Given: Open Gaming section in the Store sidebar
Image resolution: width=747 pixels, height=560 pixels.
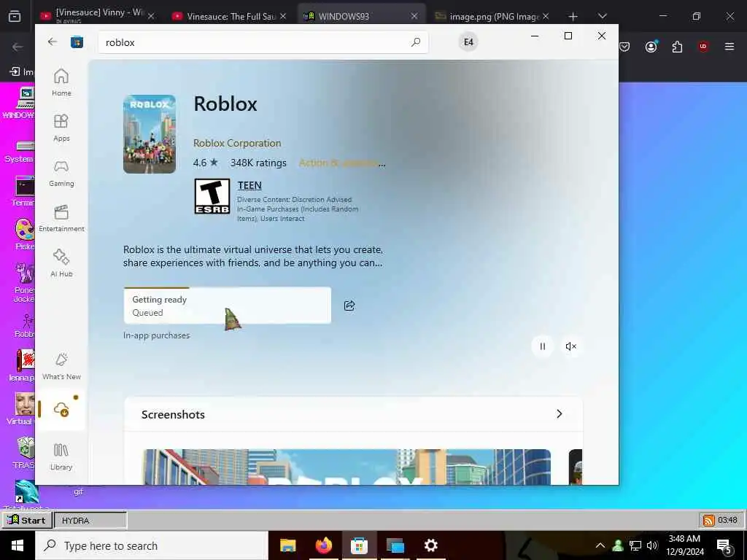Looking at the screenshot, I should point(61,173).
